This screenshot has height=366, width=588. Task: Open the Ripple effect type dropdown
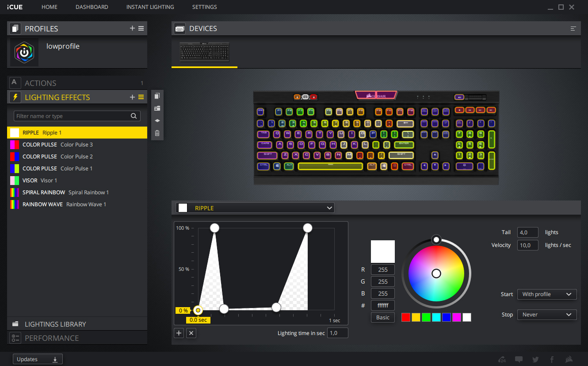click(x=255, y=208)
